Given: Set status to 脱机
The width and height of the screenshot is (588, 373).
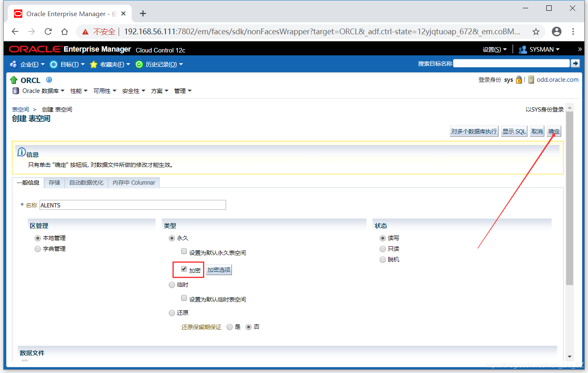Looking at the screenshot, I should (x=383, y=260).
